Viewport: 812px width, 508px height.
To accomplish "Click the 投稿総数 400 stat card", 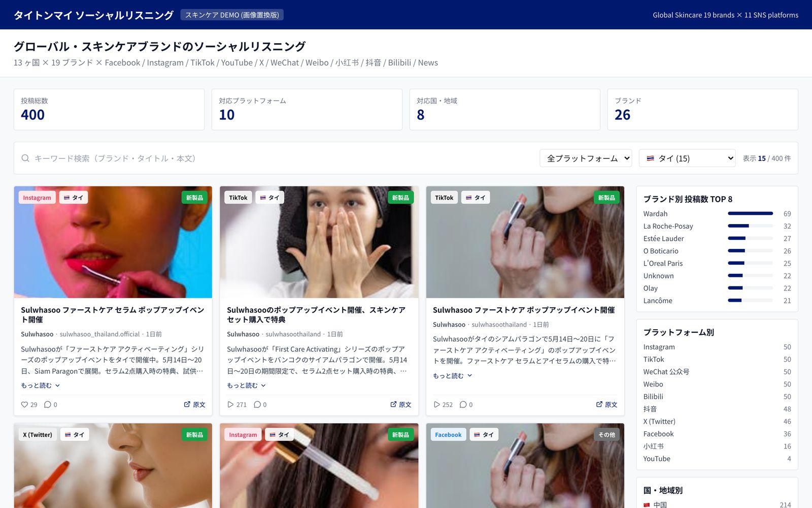I will (109, 110).
